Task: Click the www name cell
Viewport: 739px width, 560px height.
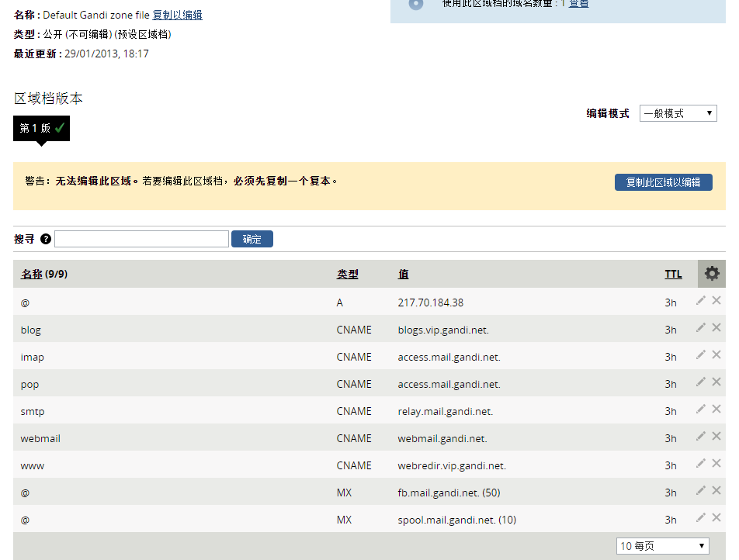Action: pyautogui.click(x=32, y=466)
